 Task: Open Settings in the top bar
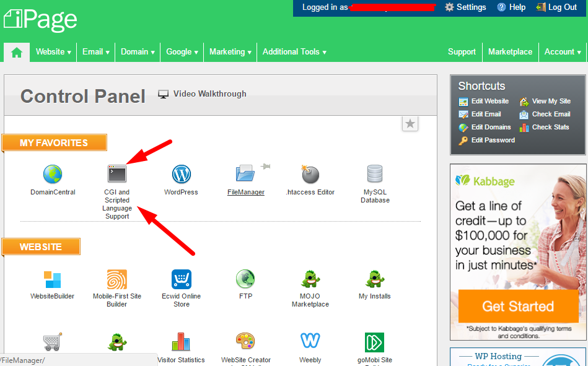pos(465,7)
